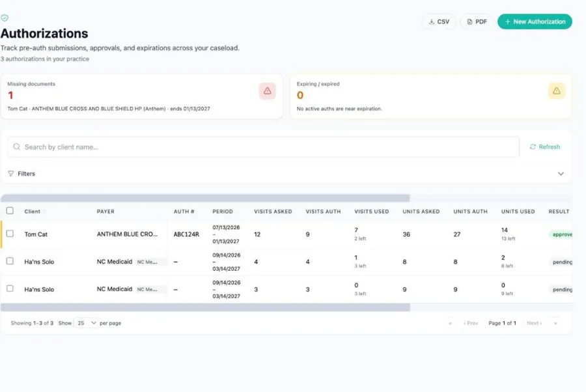Jump to the first page with double-left arrow
The image size is (586, 392).
pyautogui.click(x=451, y=323)
